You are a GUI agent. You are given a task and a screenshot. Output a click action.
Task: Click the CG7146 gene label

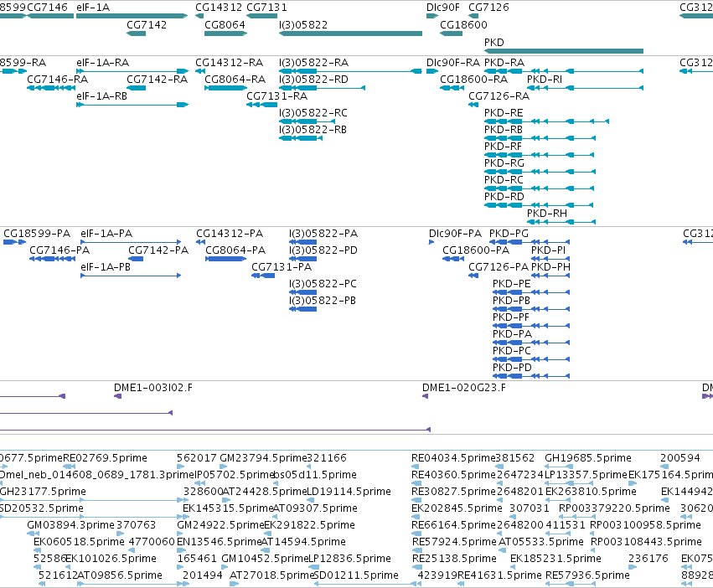(x=47, y=8)
